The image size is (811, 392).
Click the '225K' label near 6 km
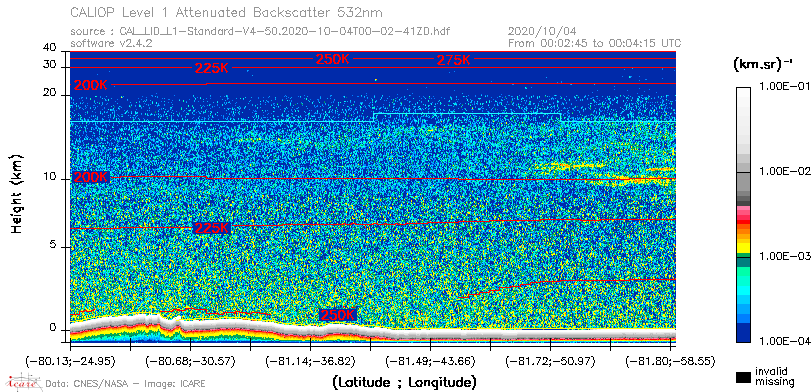coord(212,228)
